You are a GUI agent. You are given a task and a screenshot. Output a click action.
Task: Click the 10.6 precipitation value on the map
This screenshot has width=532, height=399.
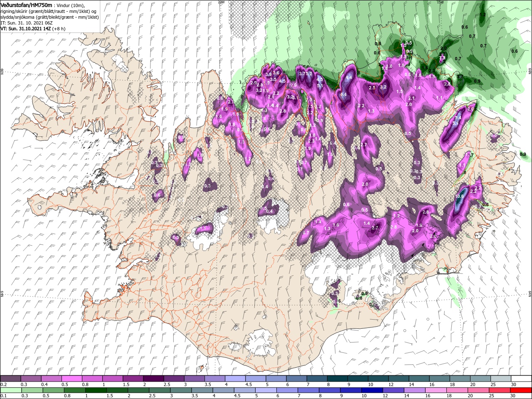tap(459, 196)
